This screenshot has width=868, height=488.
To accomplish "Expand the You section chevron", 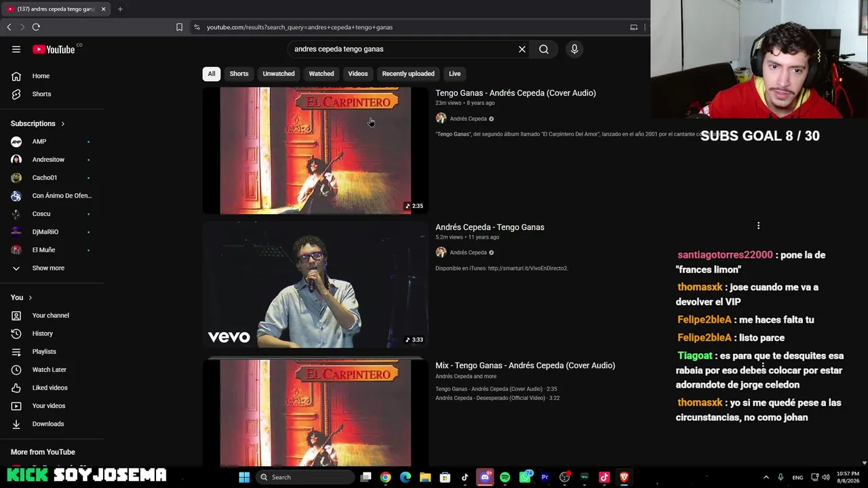I will pyautogui.click(x=30, y=298).
